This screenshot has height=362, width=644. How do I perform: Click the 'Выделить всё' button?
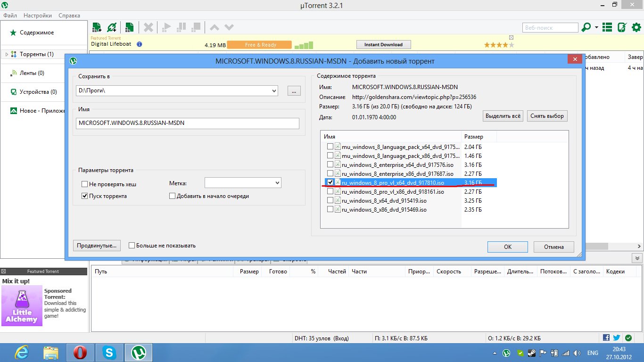[x=503, y=116]
